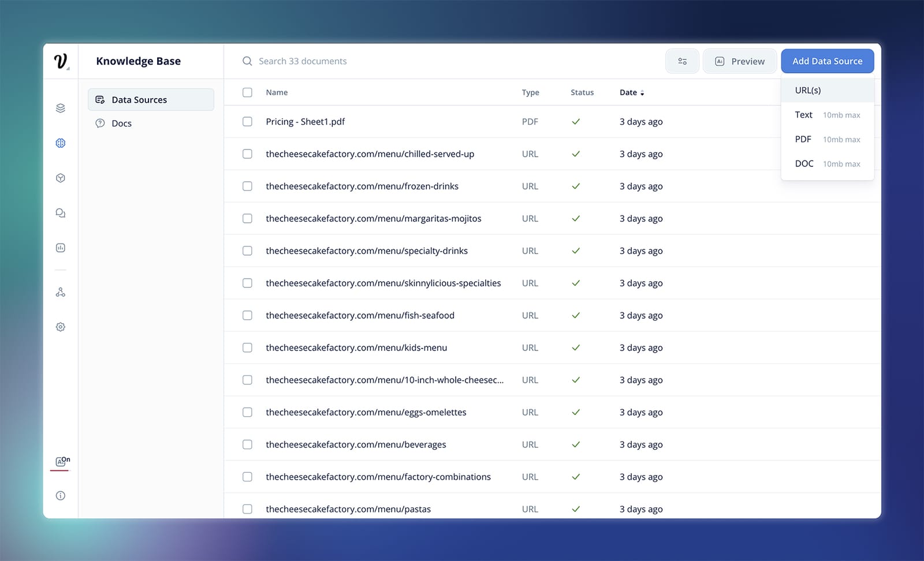
Task: Open the thecheesecakefactory.com/menu/frozen-drinks row
Action: click(552, 186)
